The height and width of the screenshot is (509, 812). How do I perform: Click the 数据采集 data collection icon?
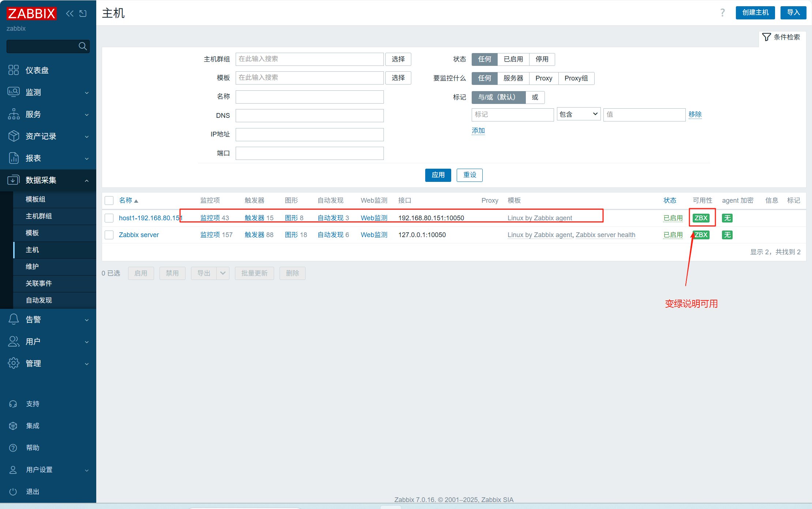click(14, 180)
